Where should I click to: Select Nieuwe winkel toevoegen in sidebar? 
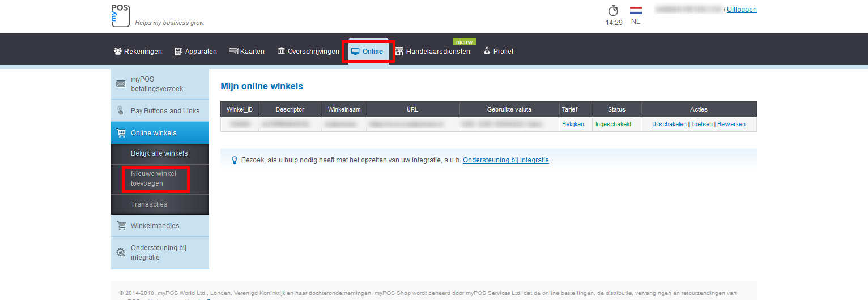(154, 179)
